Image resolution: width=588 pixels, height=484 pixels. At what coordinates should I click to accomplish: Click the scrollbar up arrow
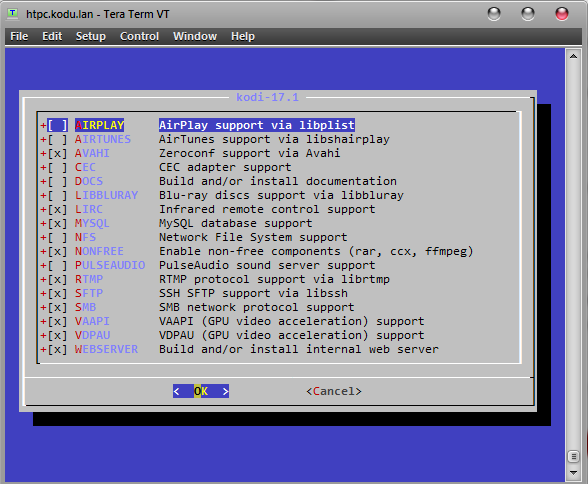click(573, 57)
